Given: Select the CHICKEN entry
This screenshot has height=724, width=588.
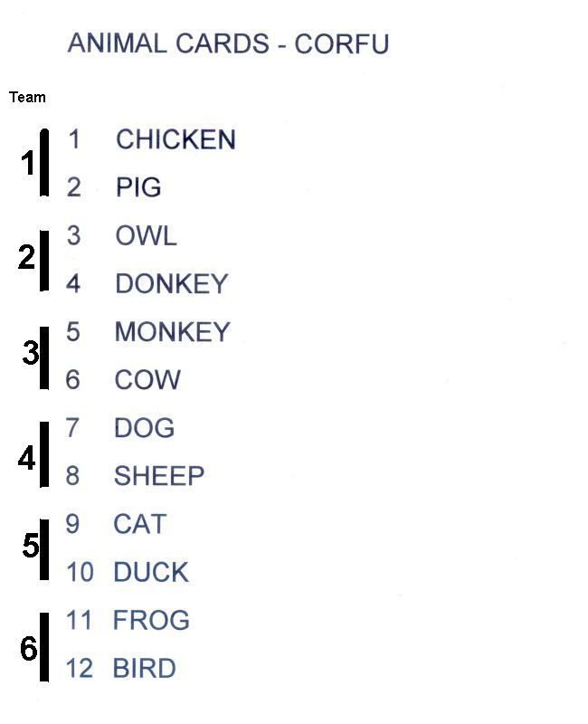Looking at the screenshot, I should coord(175,139).
